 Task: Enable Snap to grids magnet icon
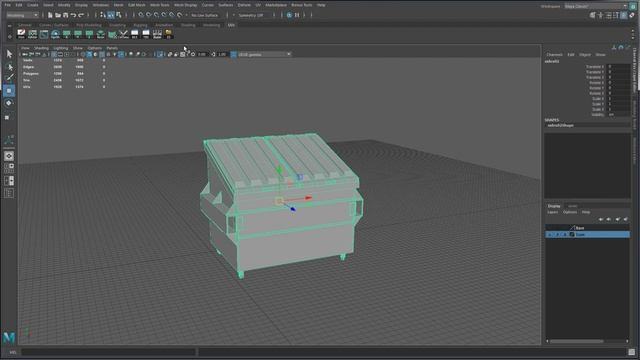pyautogui.click(x=141, y=15)
